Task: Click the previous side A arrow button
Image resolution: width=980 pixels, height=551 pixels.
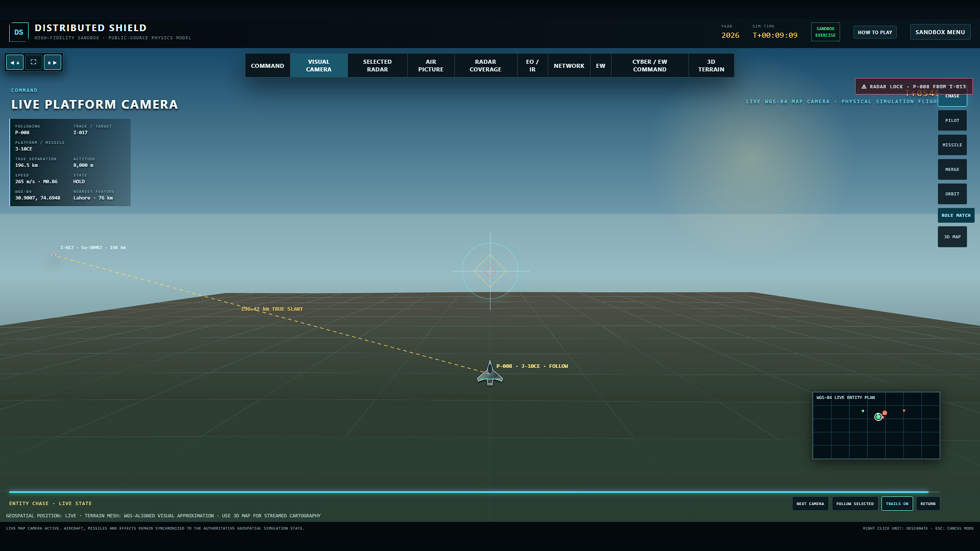Action: (15, 62)
